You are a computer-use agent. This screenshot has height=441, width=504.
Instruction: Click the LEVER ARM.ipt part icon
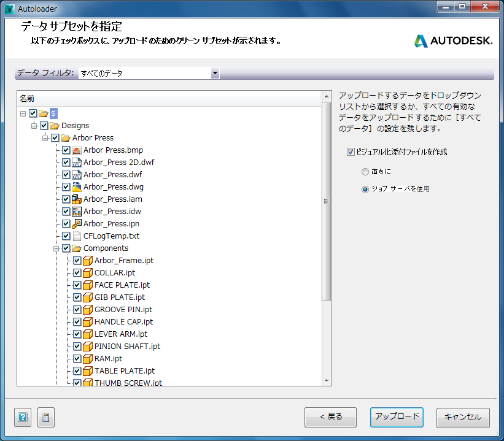click(x=87, y=334)
